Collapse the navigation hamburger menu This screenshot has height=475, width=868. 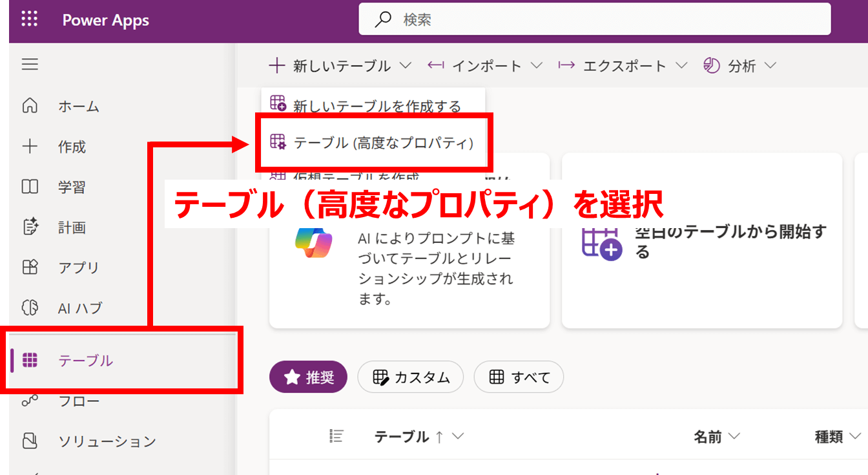point(30,65)
